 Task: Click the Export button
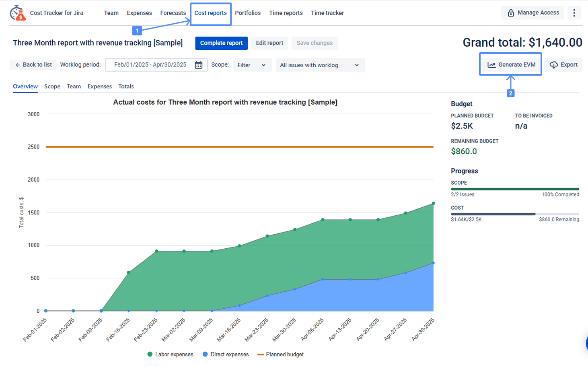(x=563, y=65)
